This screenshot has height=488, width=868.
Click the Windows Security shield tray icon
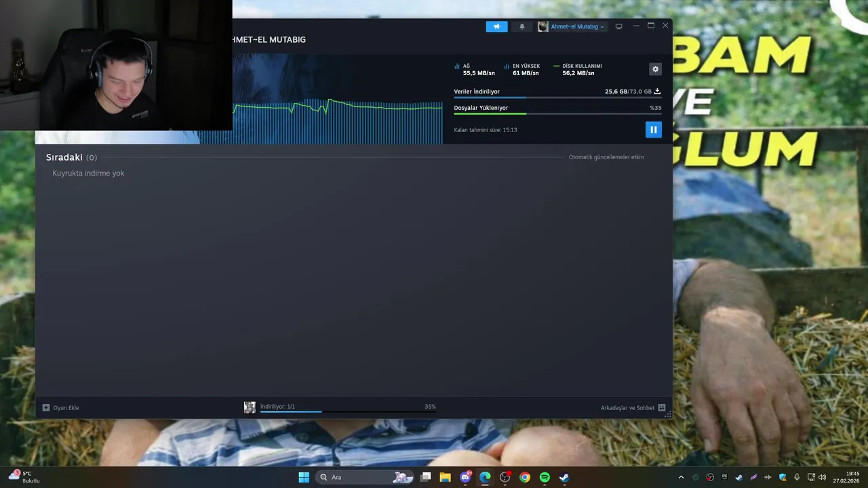(783, 477)
